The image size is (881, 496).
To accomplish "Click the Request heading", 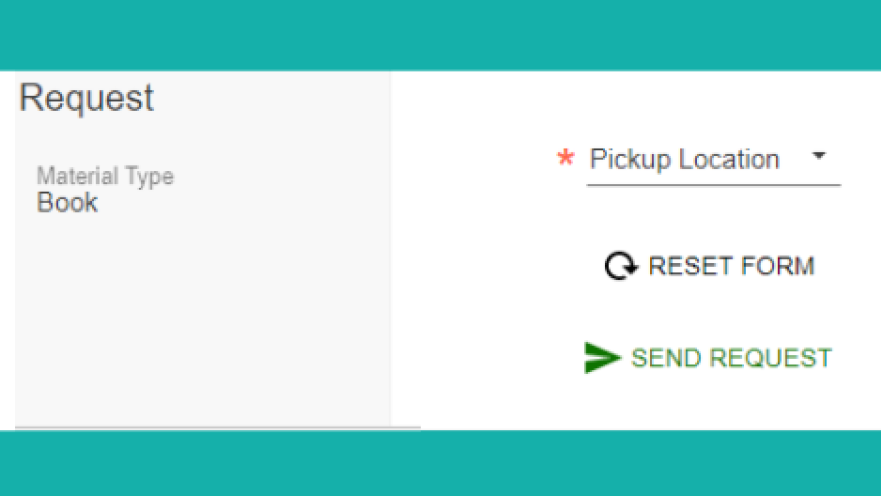I will click(x=87, y=98).
